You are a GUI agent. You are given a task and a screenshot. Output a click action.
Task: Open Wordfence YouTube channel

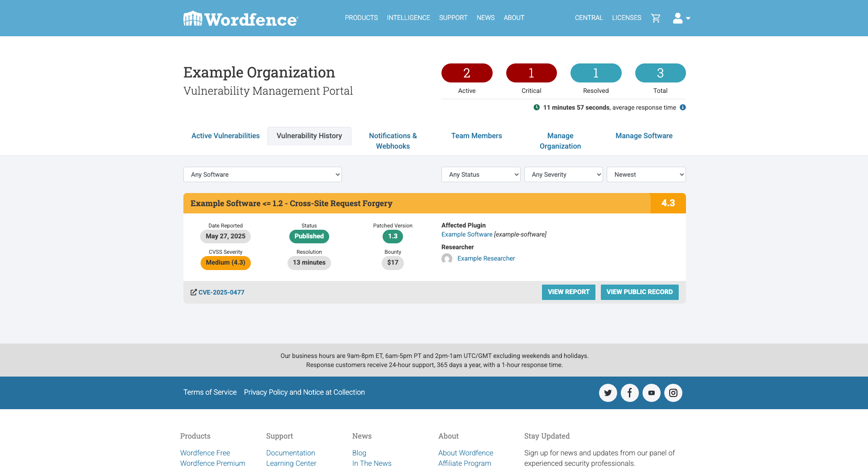click(x=651, y=393)
